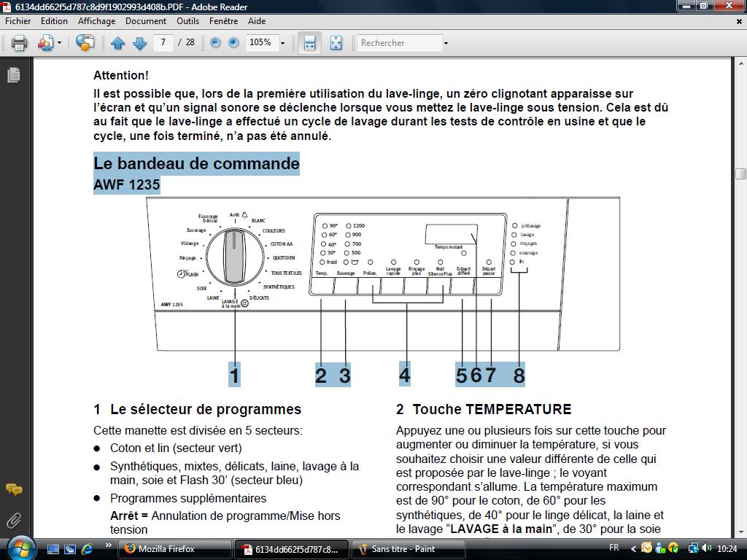Click the taskbar clock showing 10:24
This screenshot has width=747, height=560.
[x=727, y=548]
